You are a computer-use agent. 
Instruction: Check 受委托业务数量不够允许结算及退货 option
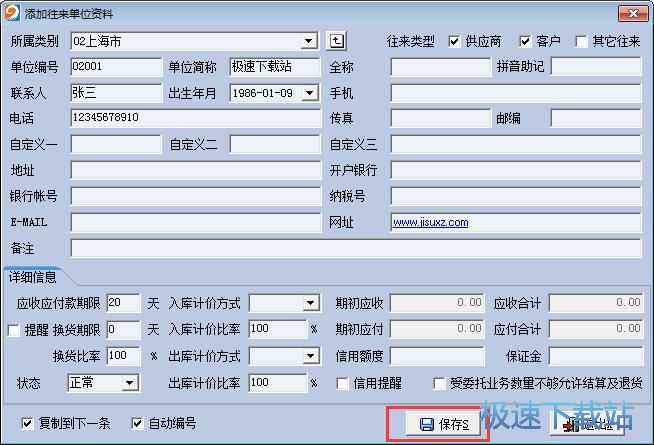[439, 383]
